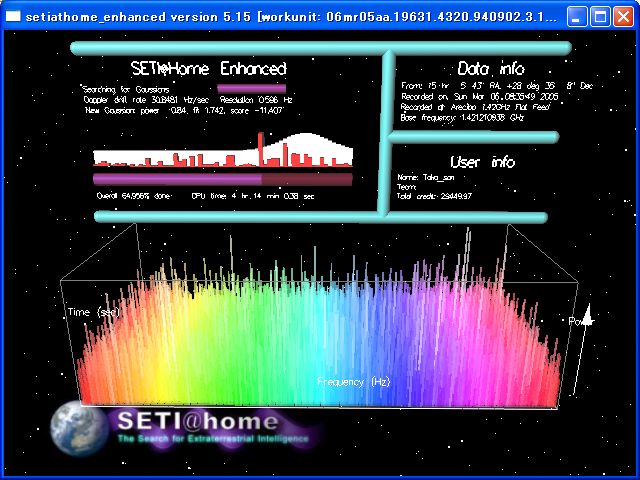Click the 'Base frequency: 1.421210938 GHz' line
Image resolution: width=640 pixels, height=480 pixels.
click(462, 118)
